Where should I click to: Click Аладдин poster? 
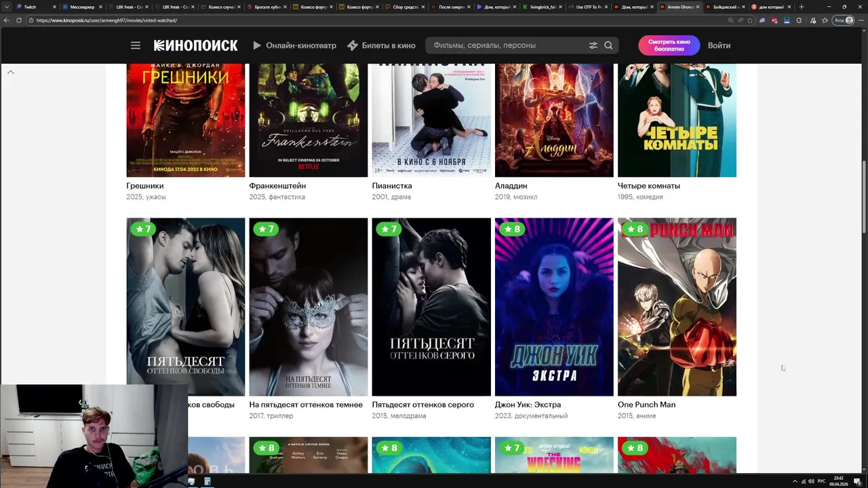(554, 120)
